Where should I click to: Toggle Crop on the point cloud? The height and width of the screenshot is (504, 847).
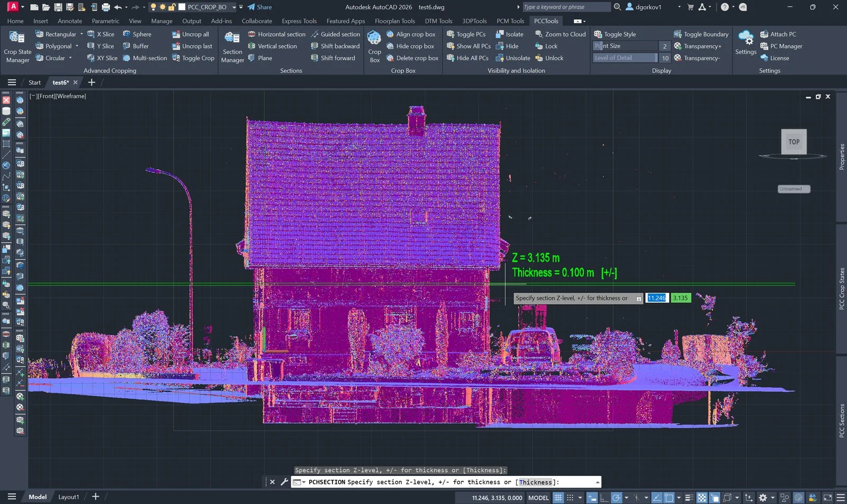[x=193, y=58]
